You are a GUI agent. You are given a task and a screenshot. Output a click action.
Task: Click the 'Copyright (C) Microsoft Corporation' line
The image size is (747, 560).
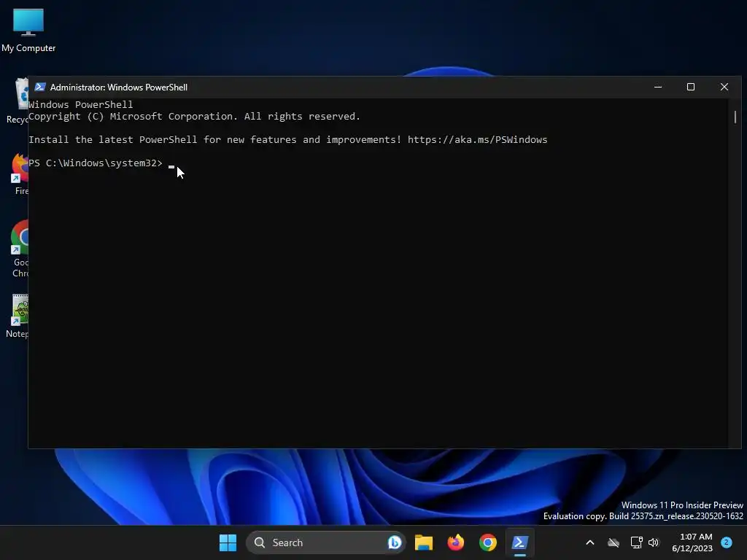click(194, 116)
